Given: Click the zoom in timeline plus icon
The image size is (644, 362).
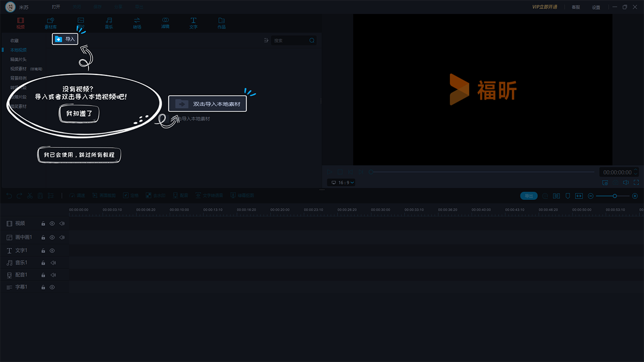Looking at the screenshot, I should pos(635,196).
